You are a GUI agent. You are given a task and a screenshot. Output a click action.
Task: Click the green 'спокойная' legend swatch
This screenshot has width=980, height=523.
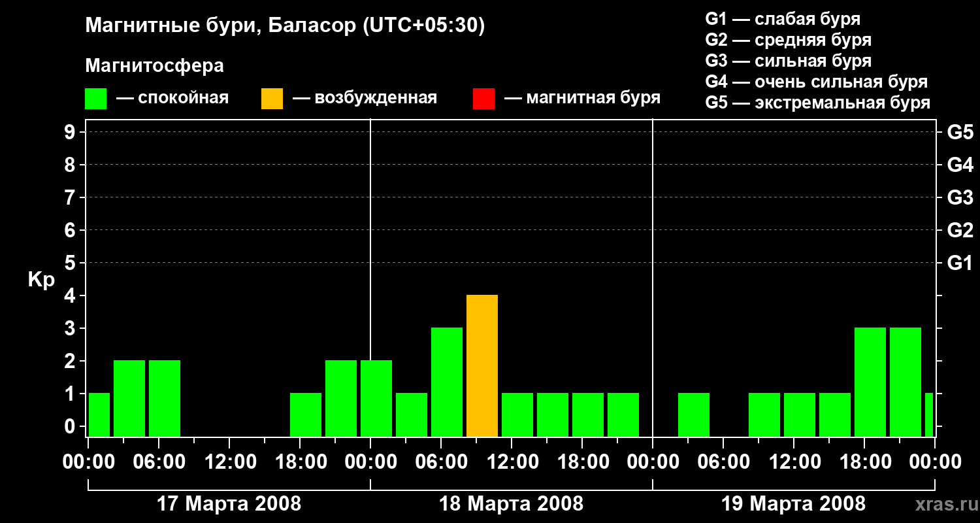tap(96, 99)
